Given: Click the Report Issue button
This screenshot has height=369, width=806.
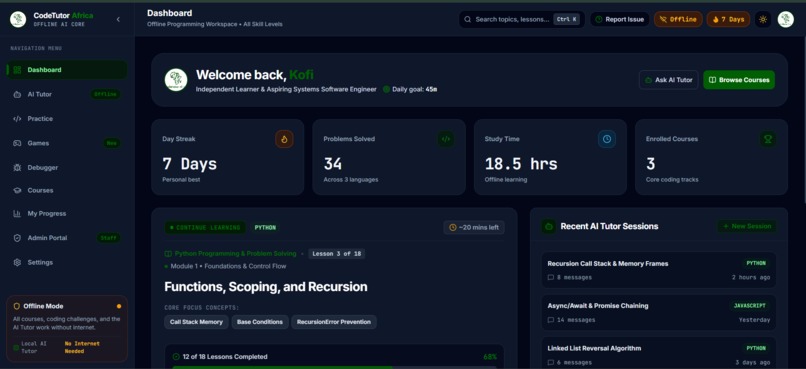Looking at the screenshot, I should tap(619, 20).
